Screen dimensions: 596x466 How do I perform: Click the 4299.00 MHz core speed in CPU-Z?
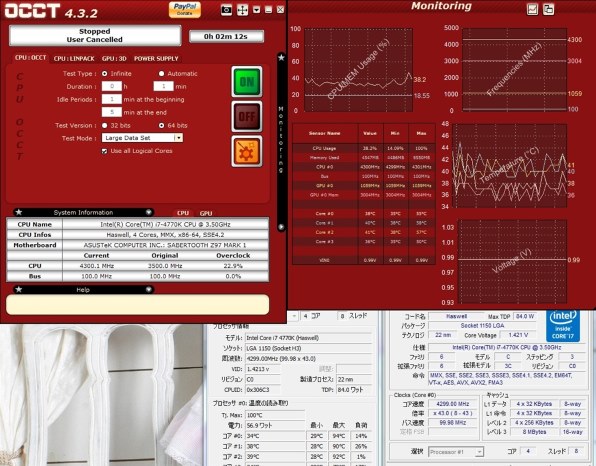pyautogui.click(x=453, y=404)
